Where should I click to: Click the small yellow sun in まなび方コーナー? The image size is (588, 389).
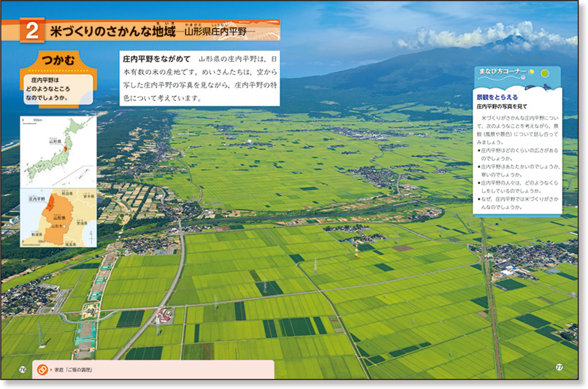pos(532,71)
